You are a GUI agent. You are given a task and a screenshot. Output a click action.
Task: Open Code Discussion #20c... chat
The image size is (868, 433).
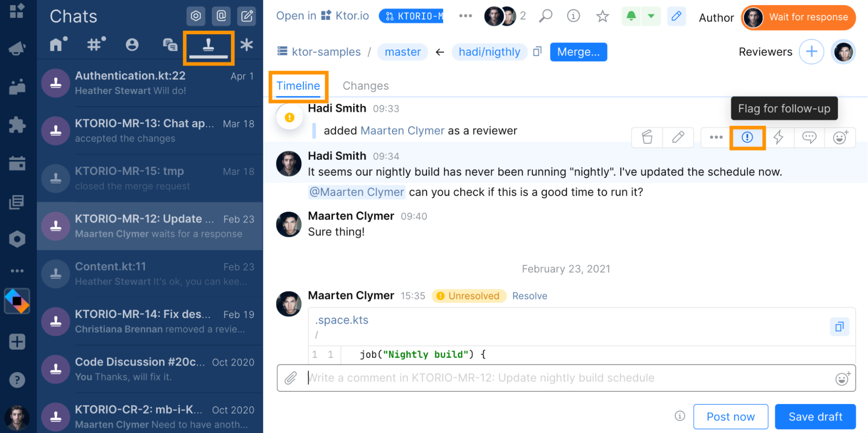click(150, 369)
